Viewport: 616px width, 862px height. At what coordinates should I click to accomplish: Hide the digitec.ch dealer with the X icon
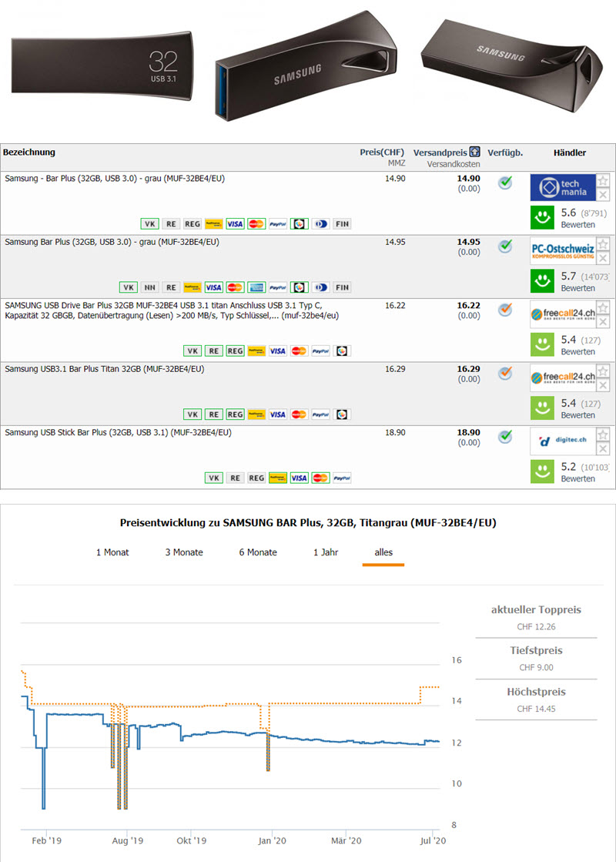tap(603, 449)
